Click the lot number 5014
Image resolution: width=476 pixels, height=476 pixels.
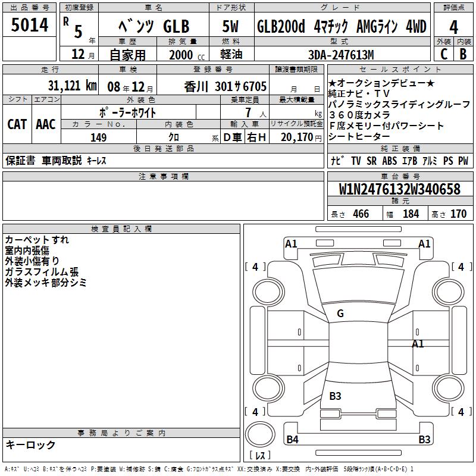coord(29,24)
